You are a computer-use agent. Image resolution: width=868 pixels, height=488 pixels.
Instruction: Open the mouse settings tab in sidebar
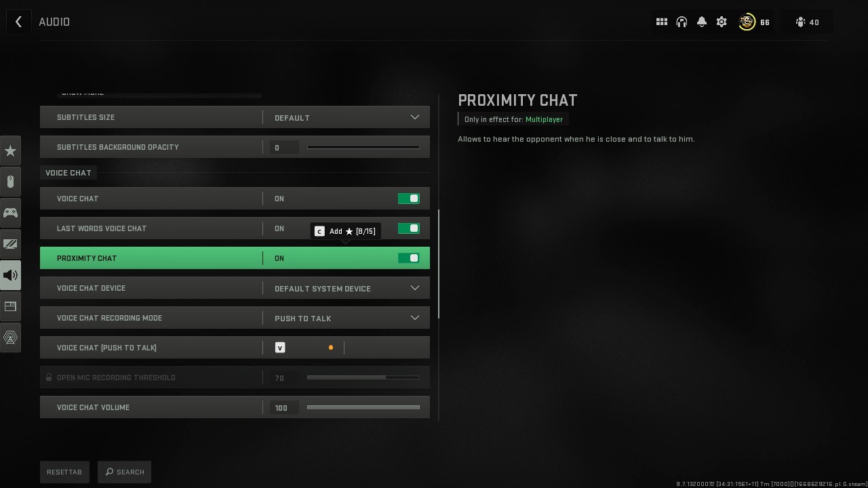(10, 182)
